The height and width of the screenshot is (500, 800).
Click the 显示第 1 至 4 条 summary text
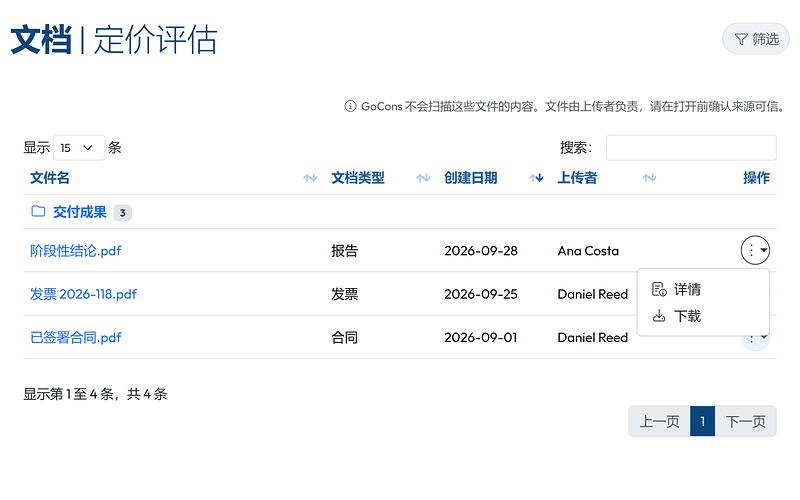(95, 394)
